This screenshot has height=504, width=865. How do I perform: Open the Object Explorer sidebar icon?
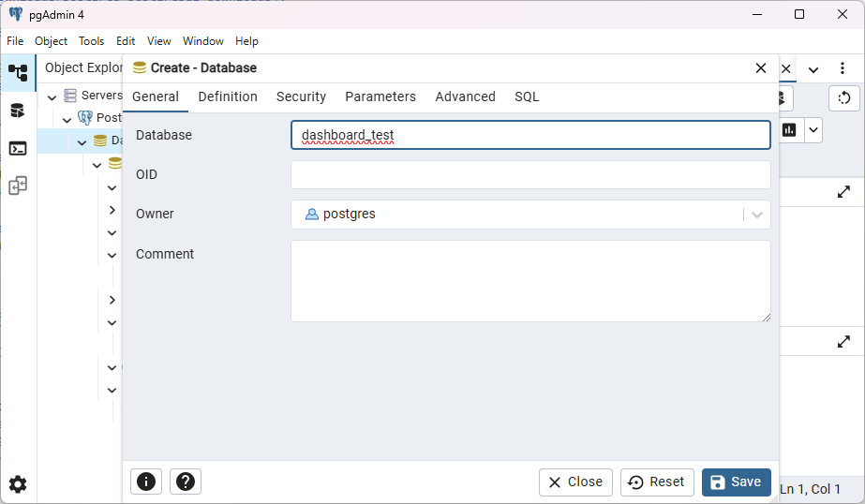pos(18,73)
